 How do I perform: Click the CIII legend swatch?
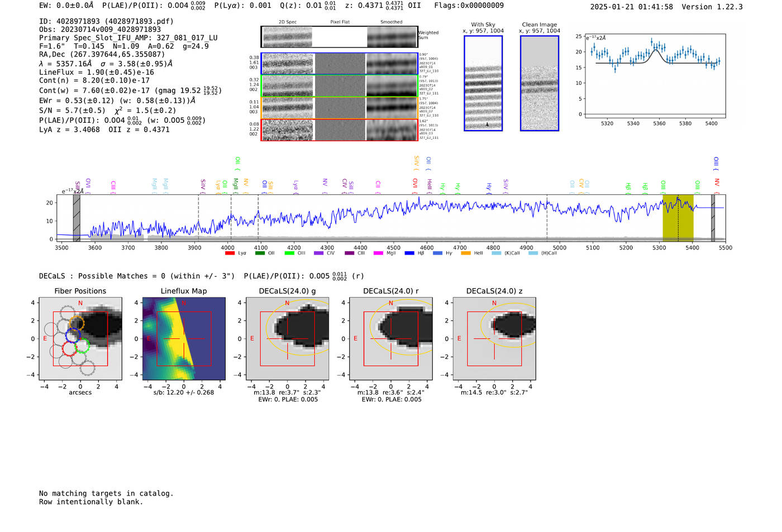click(x=349, y=253)
